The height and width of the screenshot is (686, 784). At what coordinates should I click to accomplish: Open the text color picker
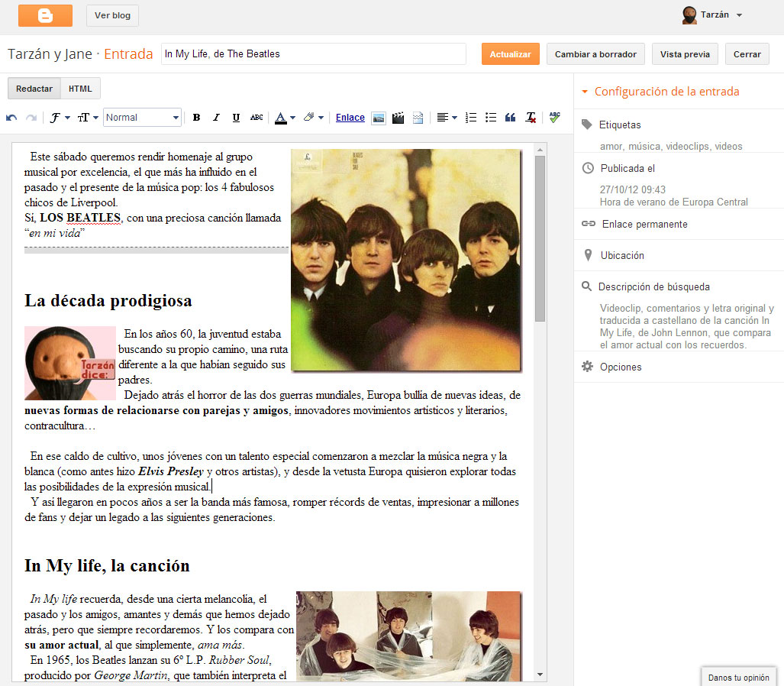285,118
